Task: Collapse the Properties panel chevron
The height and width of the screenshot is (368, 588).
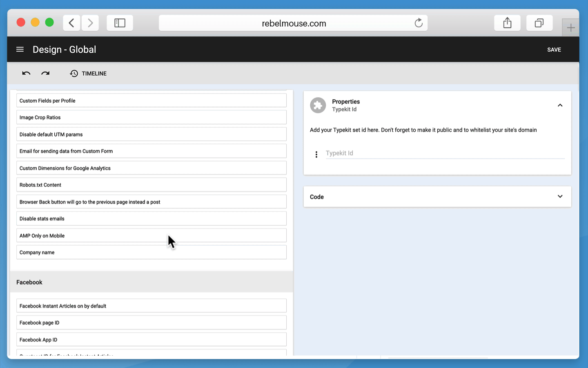Action: [560, 105]
